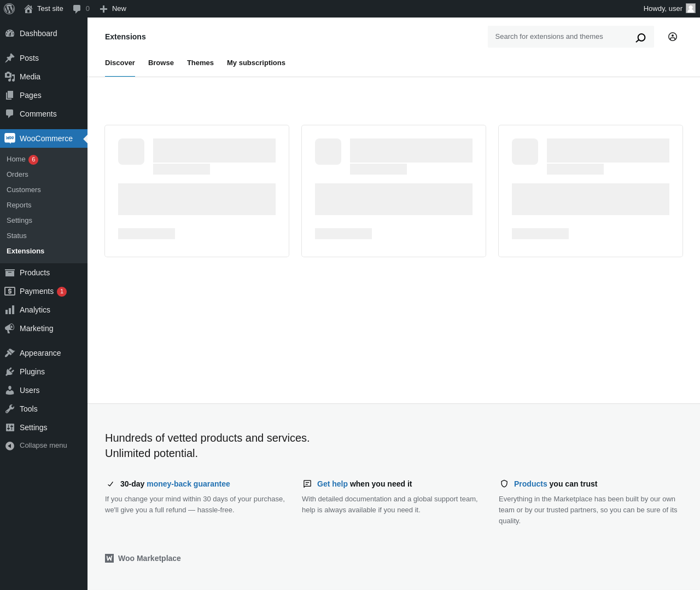The image size is (700, 590).
Task: Click the New plus icon
Action: (103, 9)
